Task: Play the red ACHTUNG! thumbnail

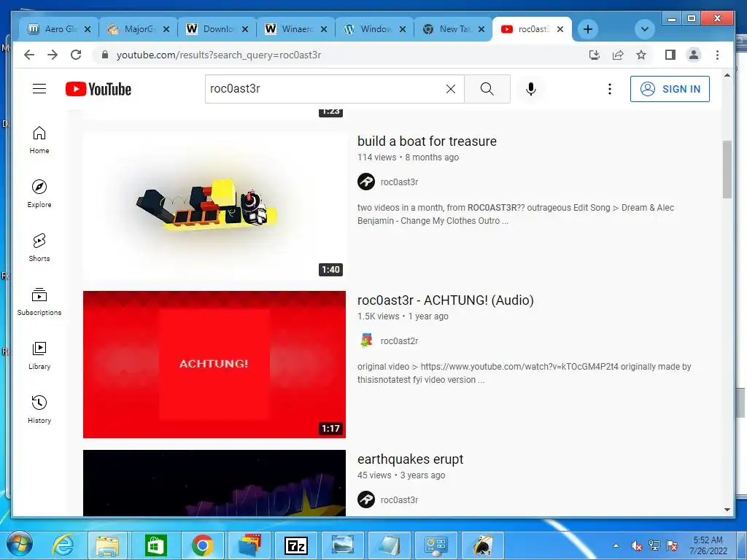Action: (214, 365)
